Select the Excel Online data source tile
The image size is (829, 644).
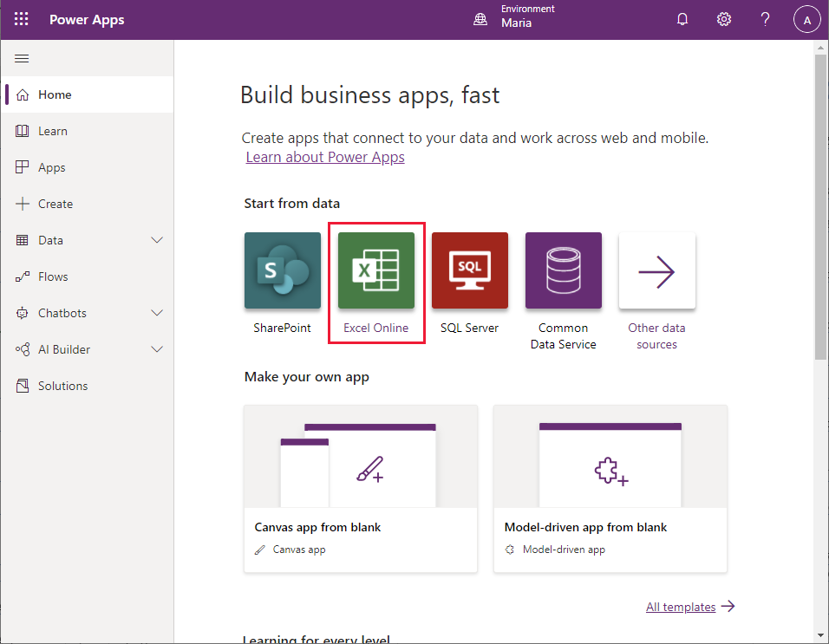pyautogui.click(x=375, y=270)
